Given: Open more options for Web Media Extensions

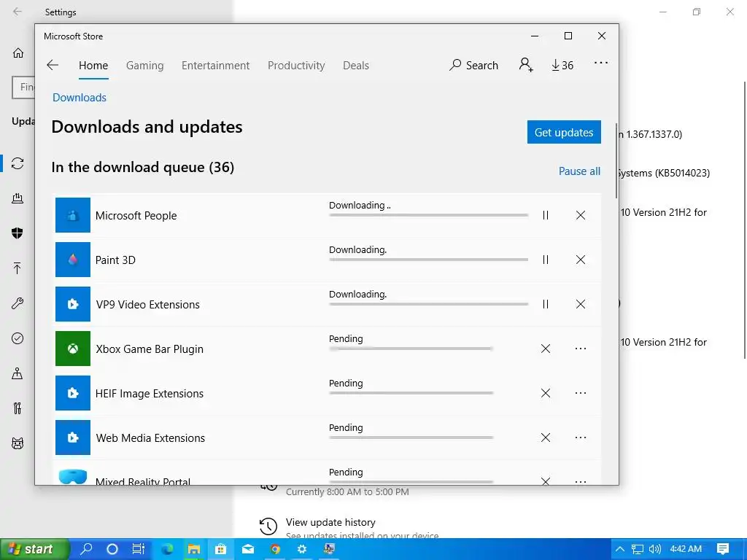Looking at the screenshot, I should point(580,437).
